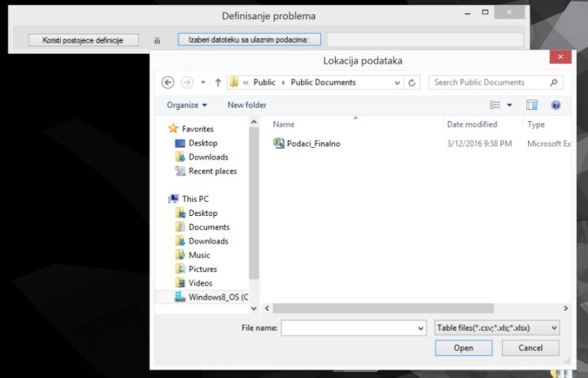
Task: Sort by the Name column header
Action: click(284, 124)
